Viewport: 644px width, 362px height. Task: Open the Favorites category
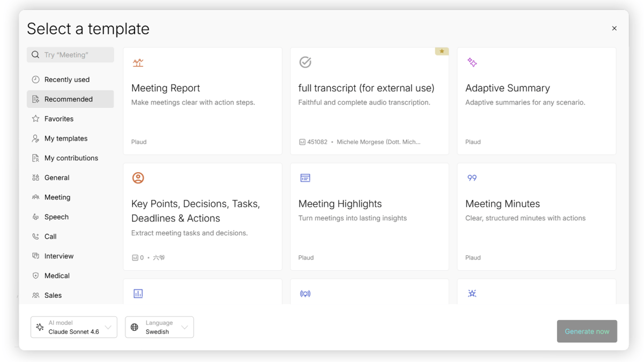pos(70,119)
